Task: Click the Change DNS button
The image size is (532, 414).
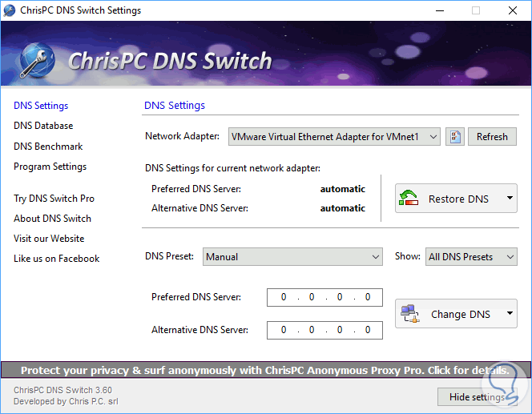Action: [x=456, y=314]
